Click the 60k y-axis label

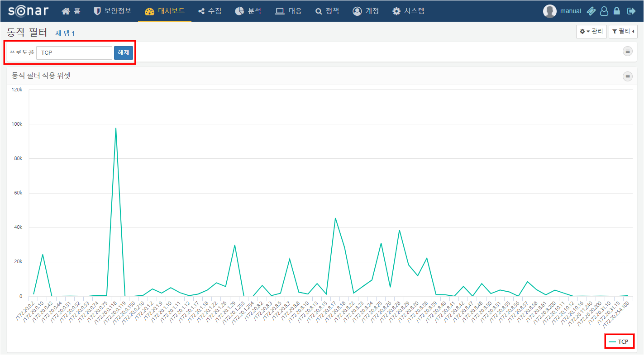click(x=18, y=193)
